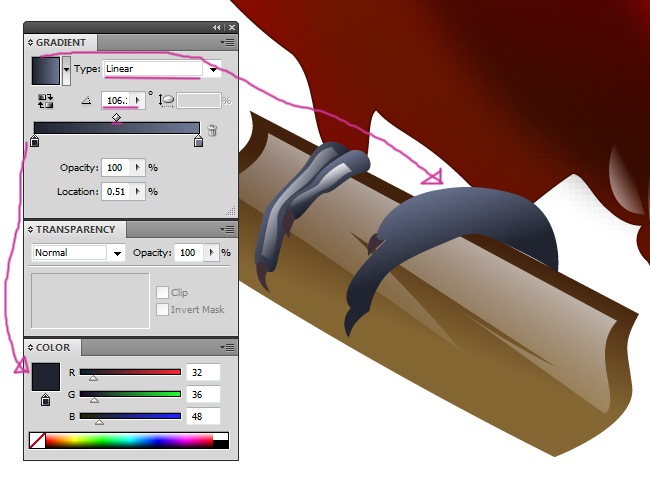The height and width of the screenshot is (478, 650).
Task: Click the Reverse Gradient icon
Action: pos(46,101)
